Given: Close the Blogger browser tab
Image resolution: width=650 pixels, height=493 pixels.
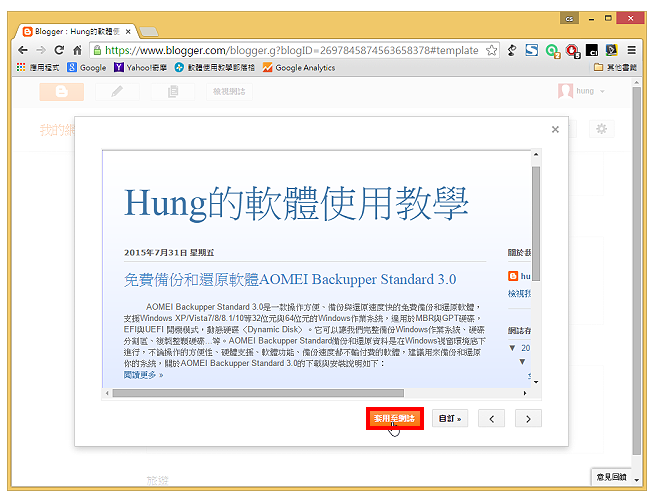Looking at the screenshot, I should pyautogui.click(x=128, y=32).
